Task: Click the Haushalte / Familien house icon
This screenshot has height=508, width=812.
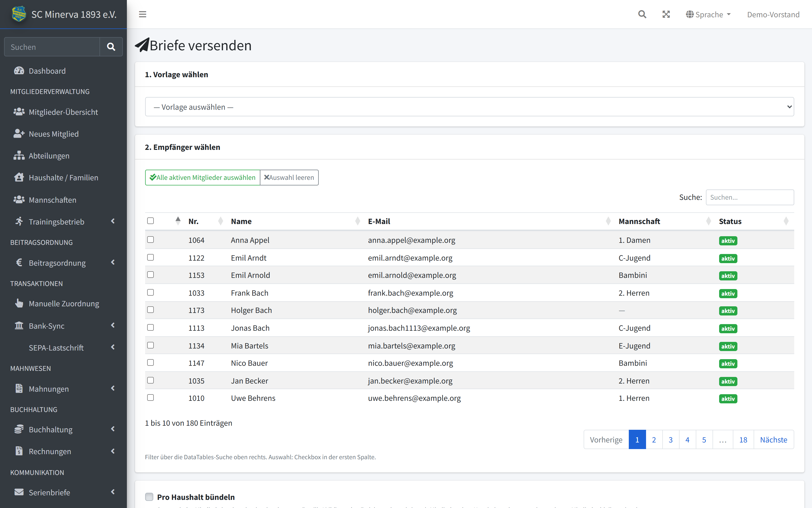Action: 19,177
